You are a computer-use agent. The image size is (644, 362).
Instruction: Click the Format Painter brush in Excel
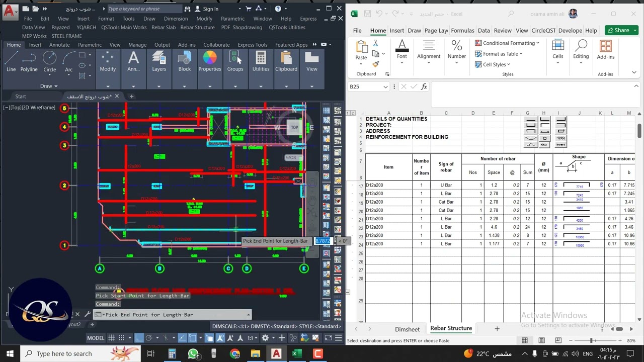(x=375, y=64)
